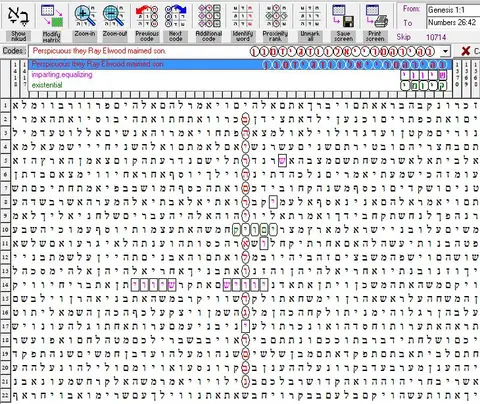Click the circled red letter in row 19
Image resolution: width=480 pixels, height=404 pixels.
[x=245, y=354]
